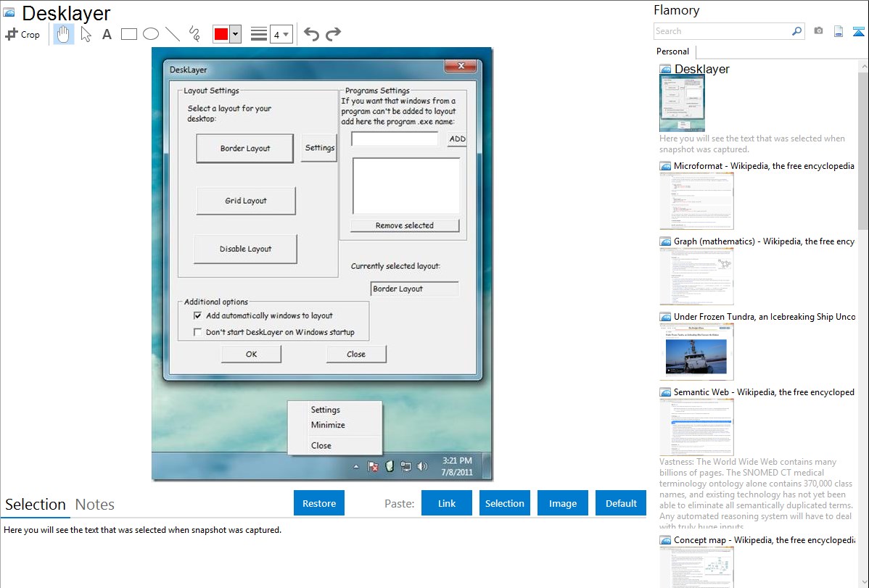
Task: Undo the last annotation
Action: pyautogui.click(x=311, y=34)
